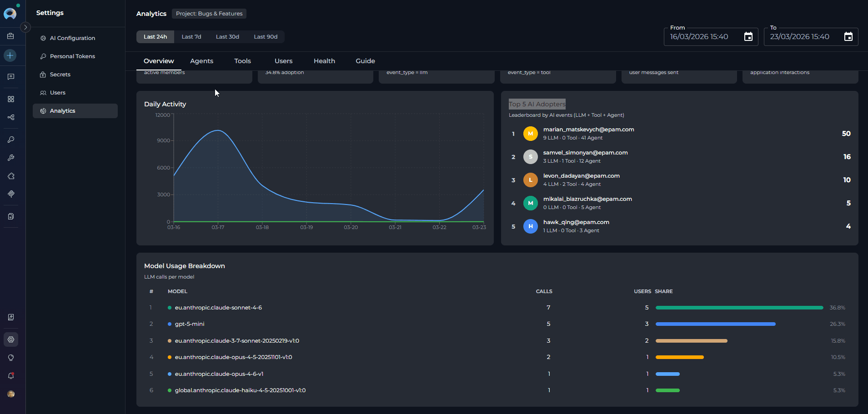Click the lightbulb icon near the bottom sidebar
The width and height of the screenshot is (868, 414).
tap(10, 357)
